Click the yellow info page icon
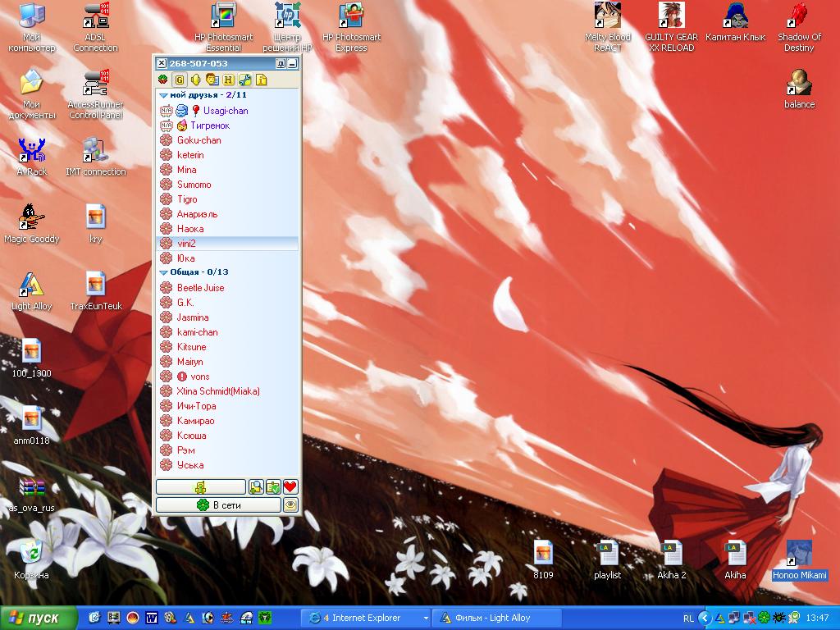 [x=261, y=80]
